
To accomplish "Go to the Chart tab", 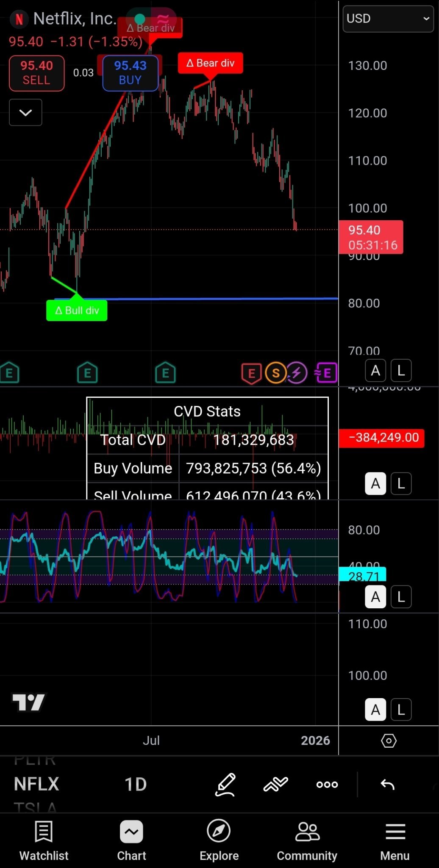I will pos(131,841).
